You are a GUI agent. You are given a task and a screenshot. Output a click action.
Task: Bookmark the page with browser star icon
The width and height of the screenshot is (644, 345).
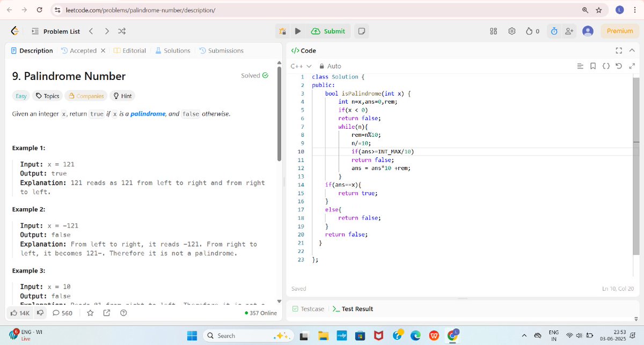[x=599, y=10]
